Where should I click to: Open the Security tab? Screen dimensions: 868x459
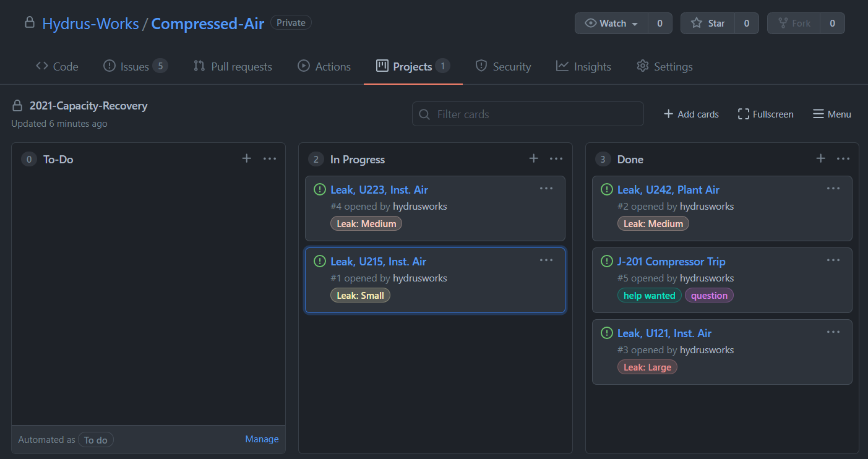coord(503,66)
